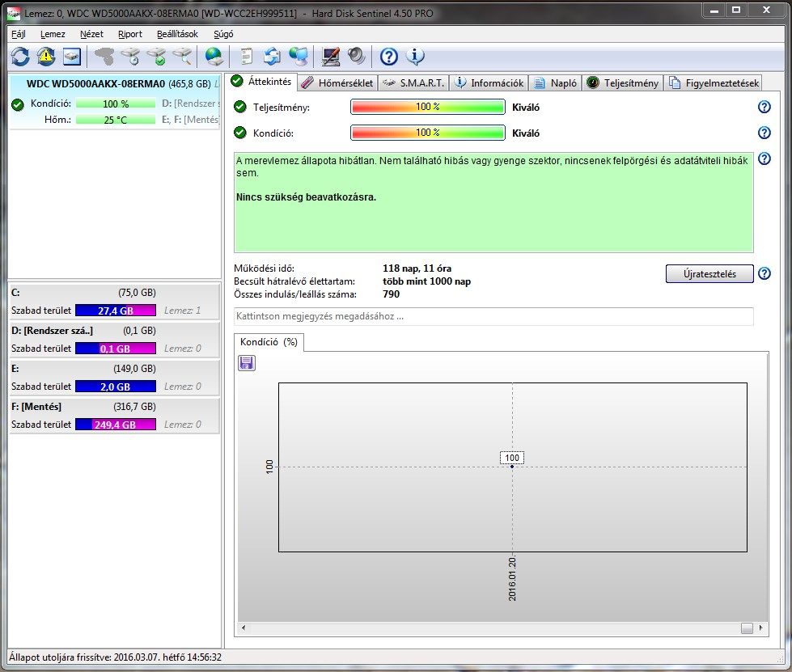Click the speaker sound toolbar icon
The image size is (792, 672).
[356, 56]
